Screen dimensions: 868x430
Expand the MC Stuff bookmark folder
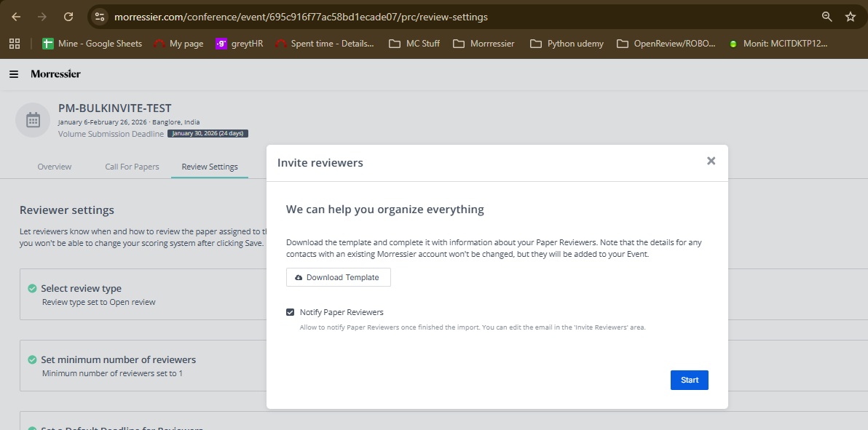[x=414, y=44]
